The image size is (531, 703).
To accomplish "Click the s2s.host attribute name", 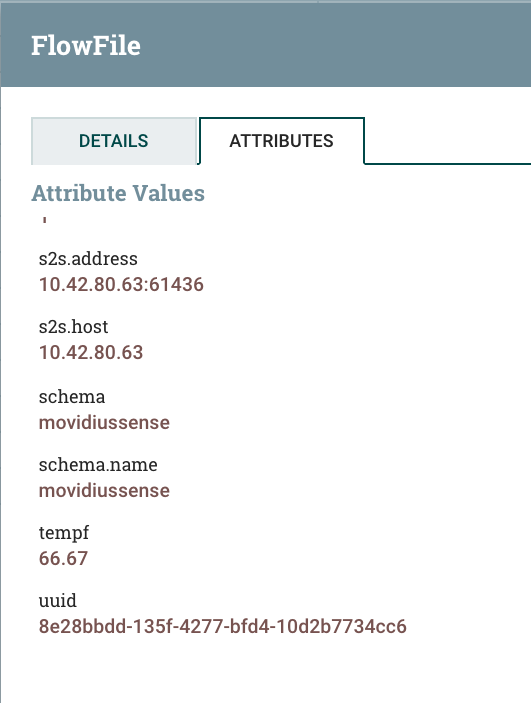I will coord(74,327).
